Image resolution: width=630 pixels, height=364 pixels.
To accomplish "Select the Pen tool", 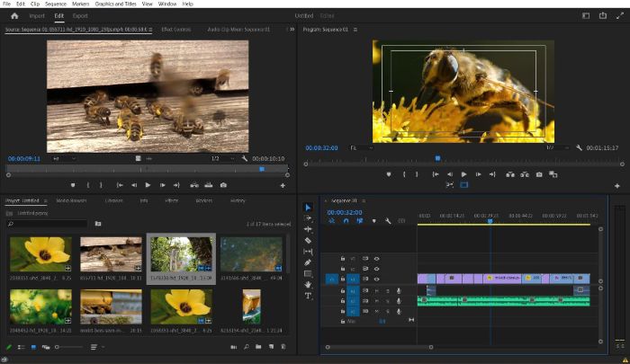I will [308, 262].
